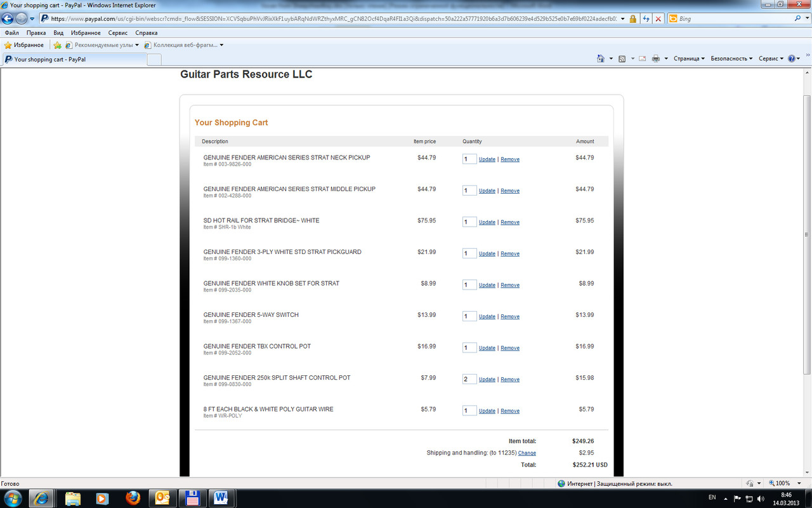
Task: Click the security lock icon in address bar
Action: click(x=633, y=18)
